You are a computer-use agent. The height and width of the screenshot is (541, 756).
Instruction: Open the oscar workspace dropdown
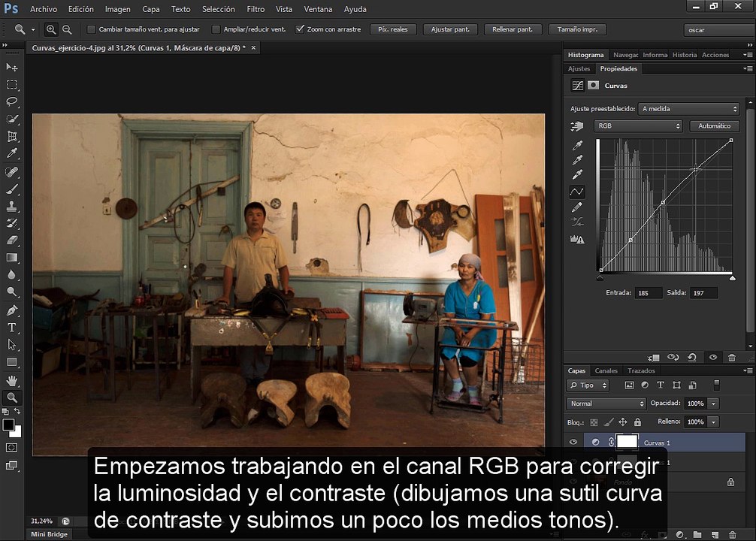[x=719, y=30]
